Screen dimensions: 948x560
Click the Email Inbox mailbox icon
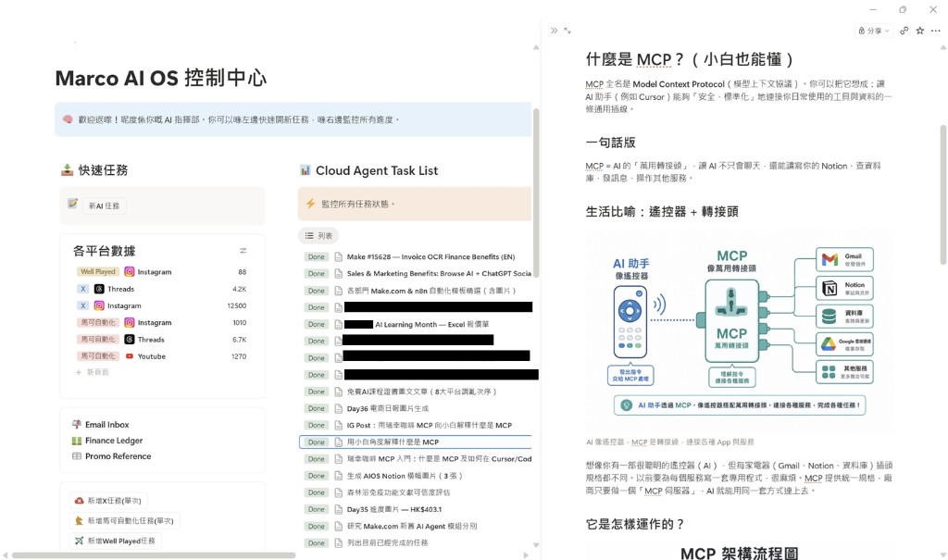pos(77,425)
